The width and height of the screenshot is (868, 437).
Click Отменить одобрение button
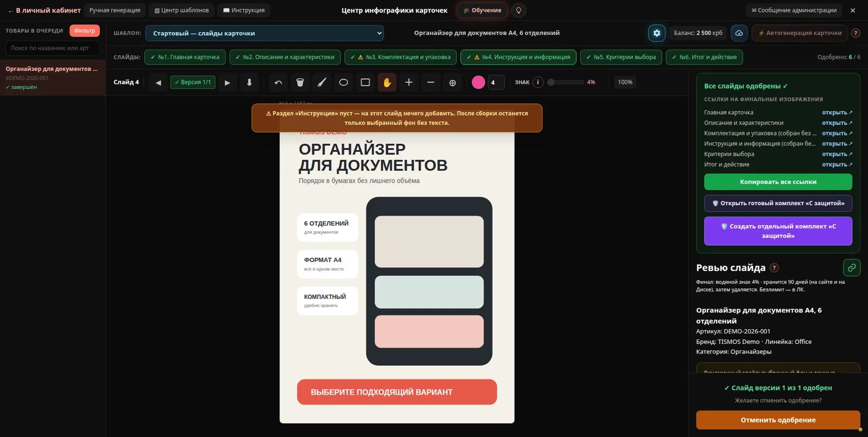coord(778,420)
